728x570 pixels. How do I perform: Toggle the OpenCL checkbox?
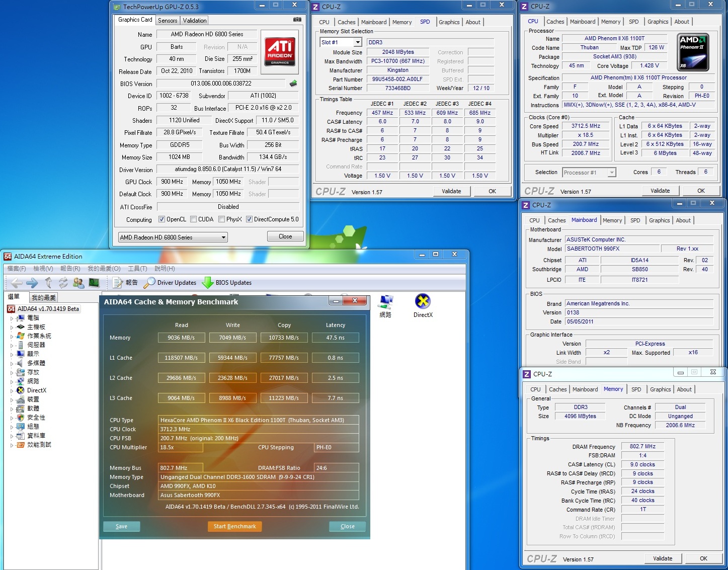point(161,219)
